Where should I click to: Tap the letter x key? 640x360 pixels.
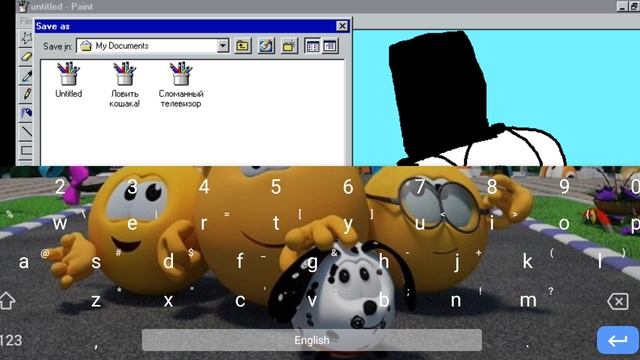click(x=168, y=301)
